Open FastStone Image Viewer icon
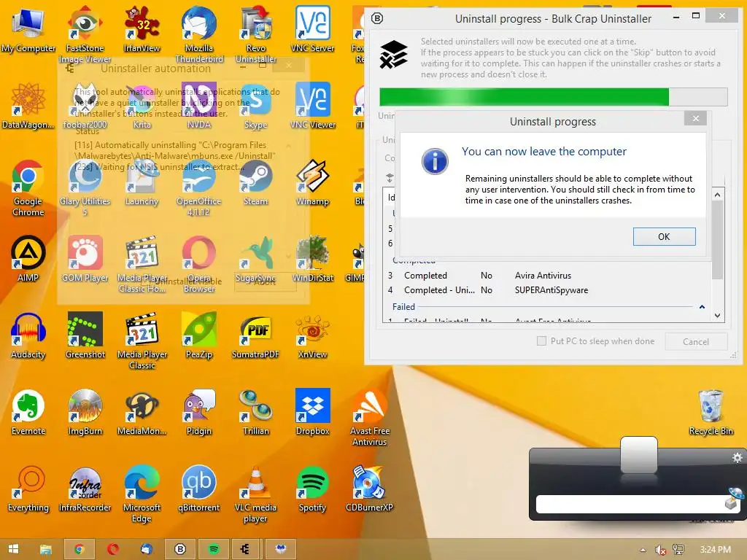 tap(85, 34)
